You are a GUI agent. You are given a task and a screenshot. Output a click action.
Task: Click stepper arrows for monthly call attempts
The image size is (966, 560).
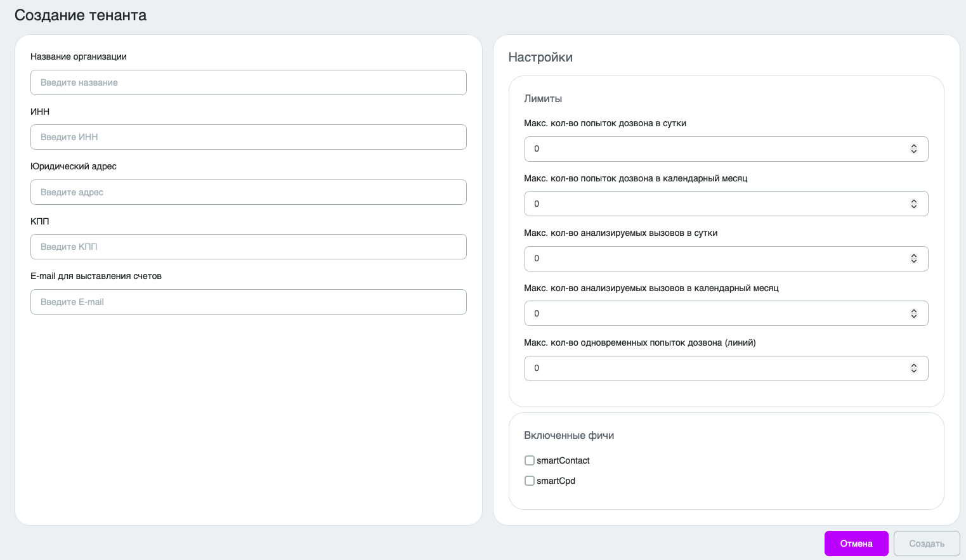914,204
